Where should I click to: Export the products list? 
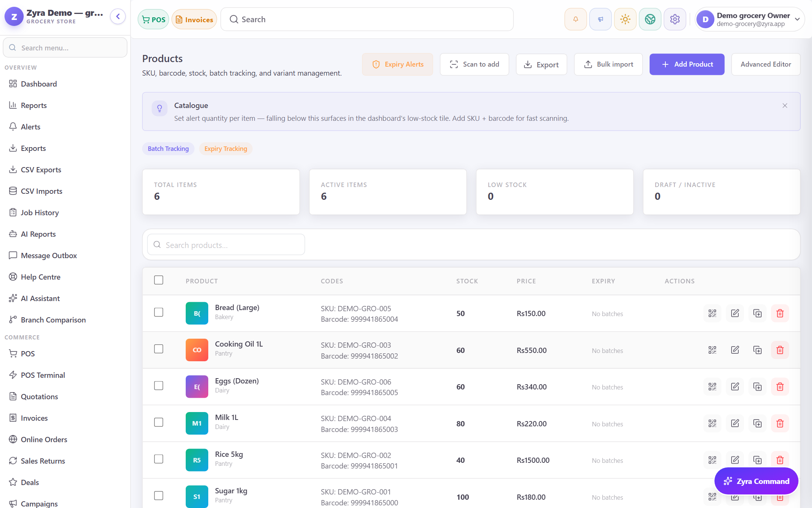541,64
